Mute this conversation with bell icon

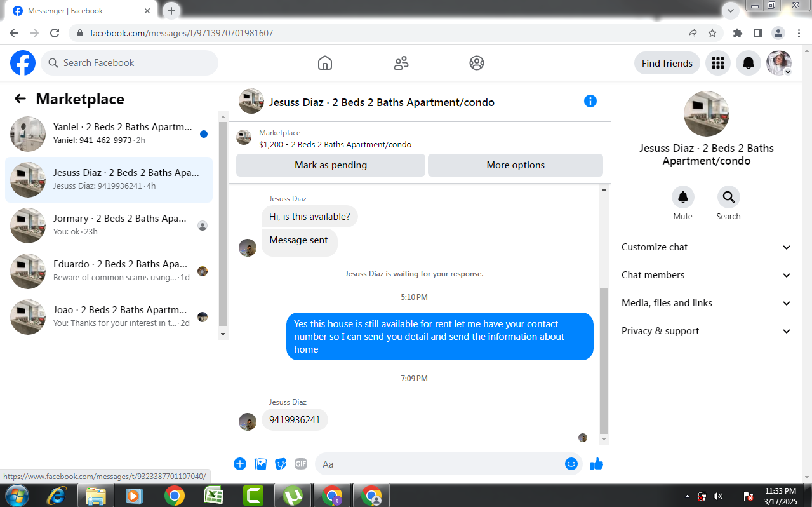tap(683, 197)
